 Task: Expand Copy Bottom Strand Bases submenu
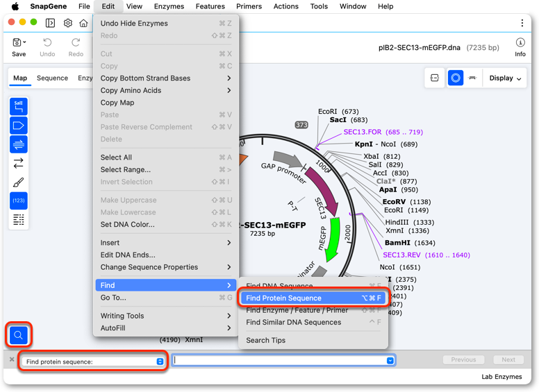(x=166, y=78)
